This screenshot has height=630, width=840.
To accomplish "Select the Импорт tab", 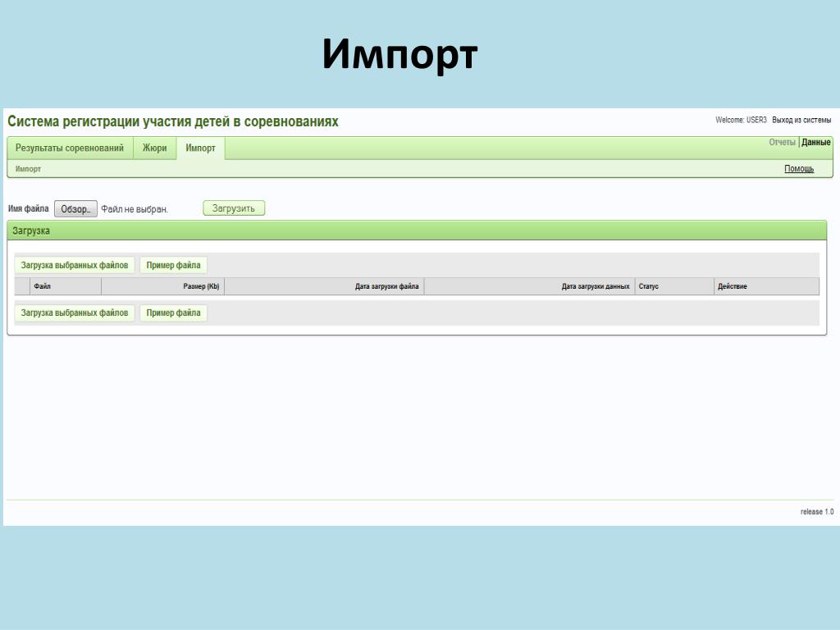I will tap(200, 148).
